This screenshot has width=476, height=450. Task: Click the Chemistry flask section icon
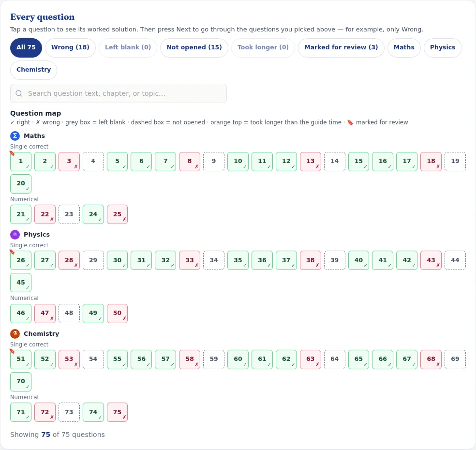[15, 334]
